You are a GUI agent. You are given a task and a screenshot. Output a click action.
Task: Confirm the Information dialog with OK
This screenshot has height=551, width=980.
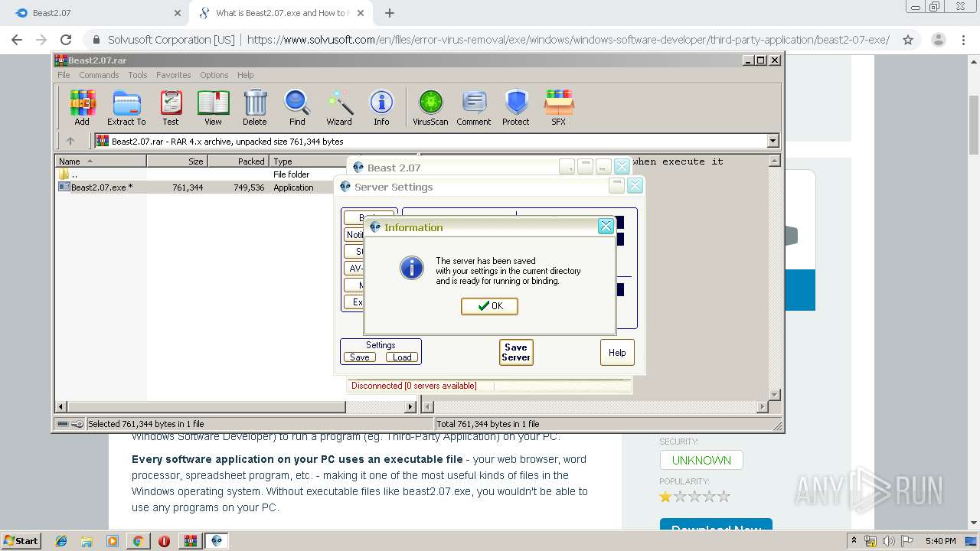pyautogui.click(x=489, y=306)
